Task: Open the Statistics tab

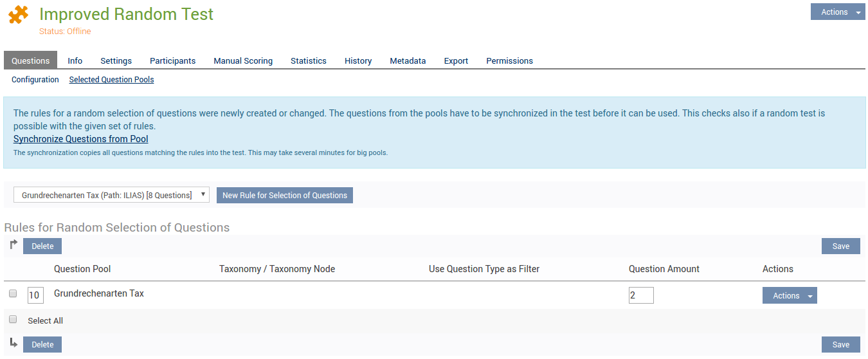Action: [309, 60]
